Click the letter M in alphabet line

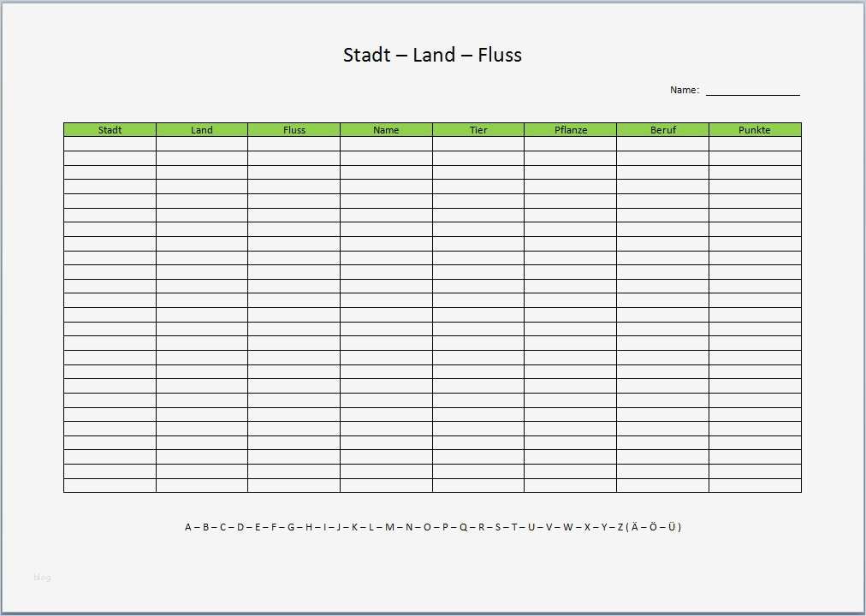(x=389, y=527)
